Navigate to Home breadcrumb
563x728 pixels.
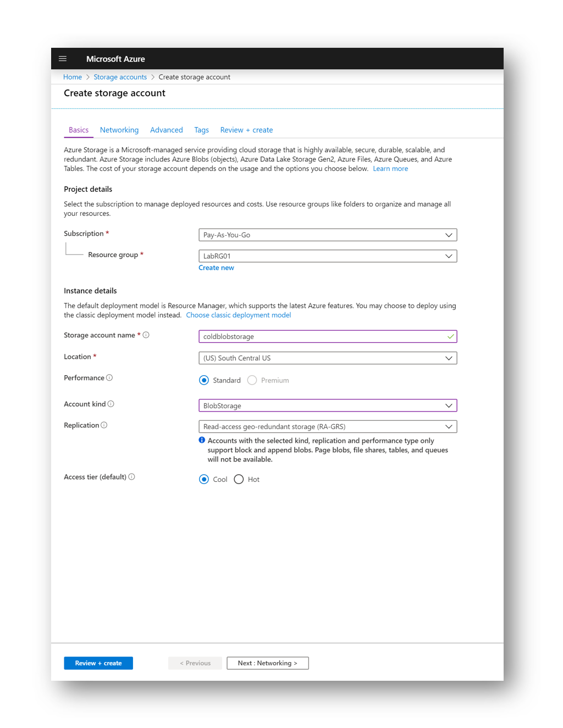coord(73,77)
